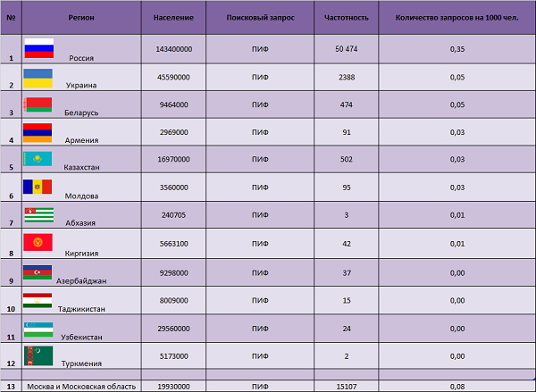Click the "Беларусь" region name
536x392 pixels.
[x=81, y=113]
